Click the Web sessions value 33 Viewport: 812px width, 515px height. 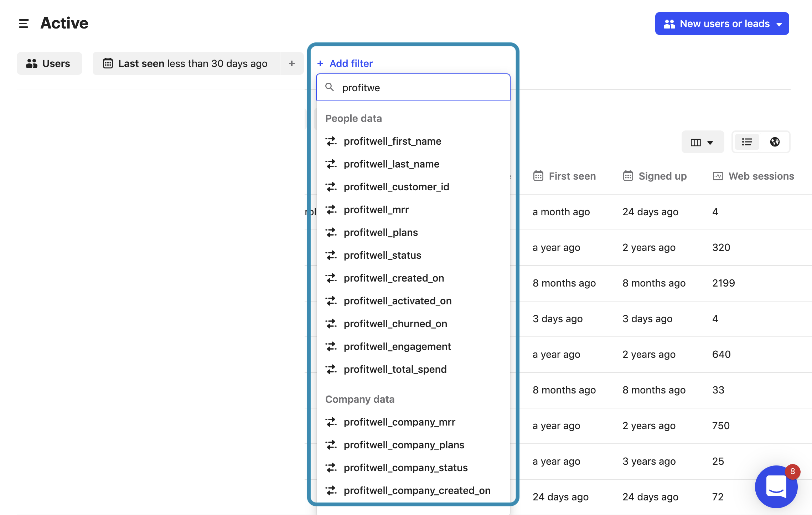tap(718, 390)
